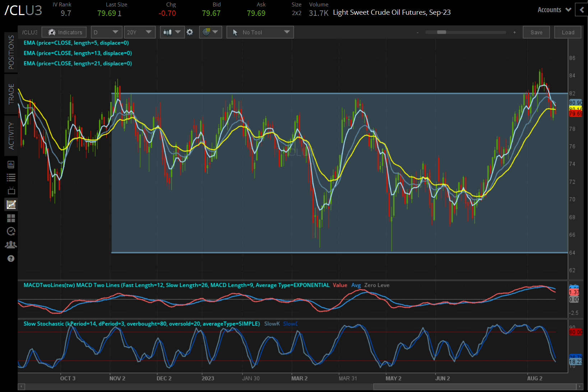Open the charts icon in left sidebar
This screenshot has height=392, width=588.
[11, 204]
